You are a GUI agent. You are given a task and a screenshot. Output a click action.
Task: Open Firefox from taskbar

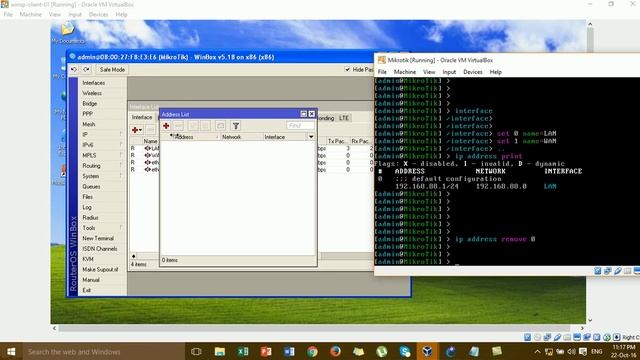[x=336, y=351]
